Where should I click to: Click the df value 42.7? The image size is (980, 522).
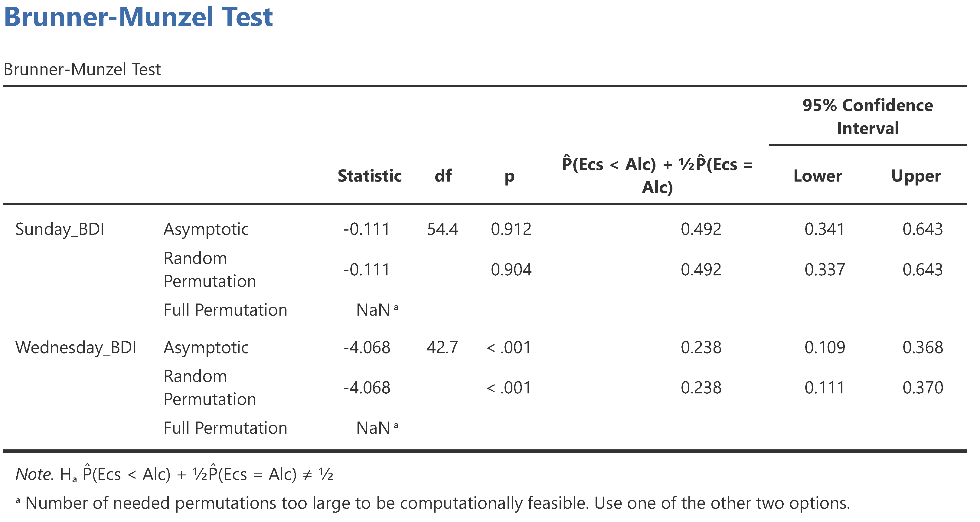tap(442, 347)
